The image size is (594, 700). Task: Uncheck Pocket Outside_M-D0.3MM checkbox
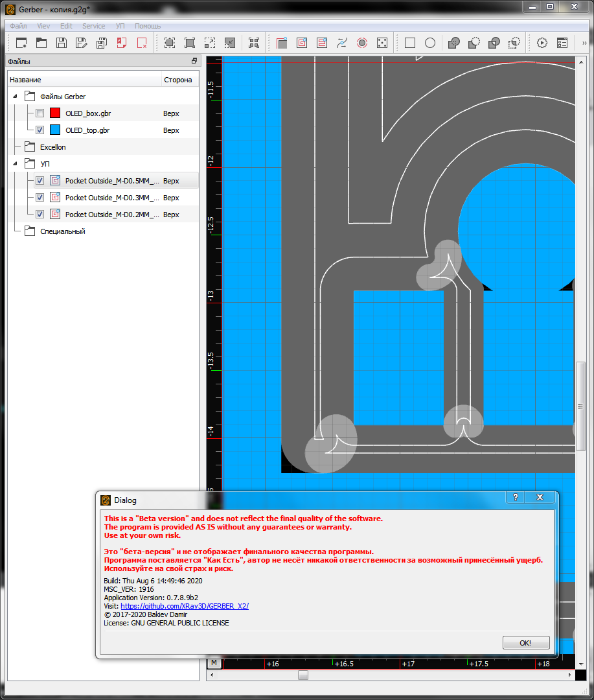click(40, 198)
